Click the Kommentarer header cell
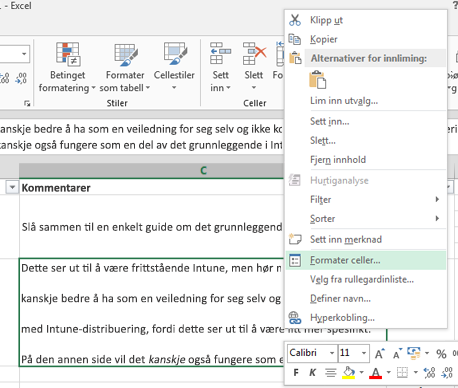This screenshot has width=458, height=388. click(x=152, y=188)
